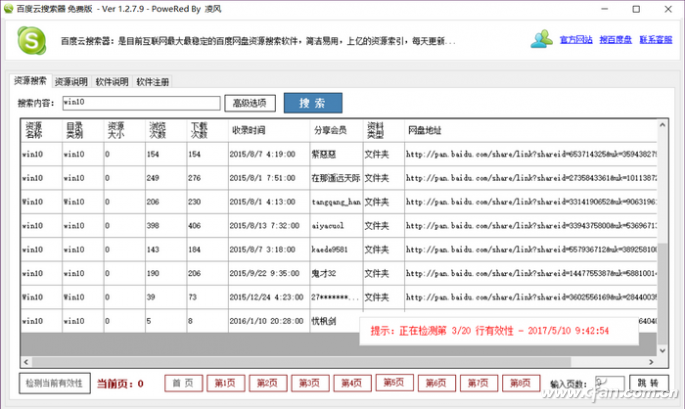Select sharer cell tangqang_han
The height and width of the screenshot is (409, 685).
point(336,202)
